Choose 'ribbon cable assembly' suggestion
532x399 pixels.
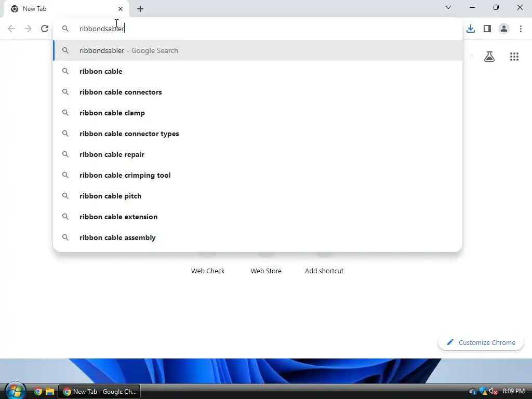tap(258, 237)
